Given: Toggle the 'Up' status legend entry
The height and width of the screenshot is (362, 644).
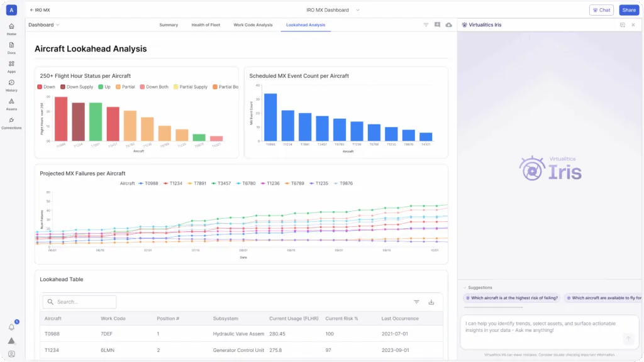Looking at the screenshot, I should [x=104, y=87].
